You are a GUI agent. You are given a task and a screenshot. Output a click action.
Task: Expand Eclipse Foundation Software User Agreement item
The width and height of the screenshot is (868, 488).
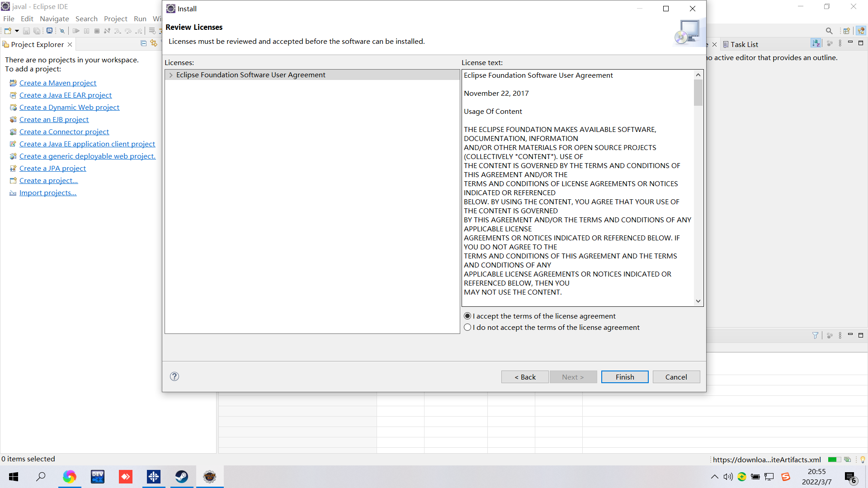click(x=171, y=75)
